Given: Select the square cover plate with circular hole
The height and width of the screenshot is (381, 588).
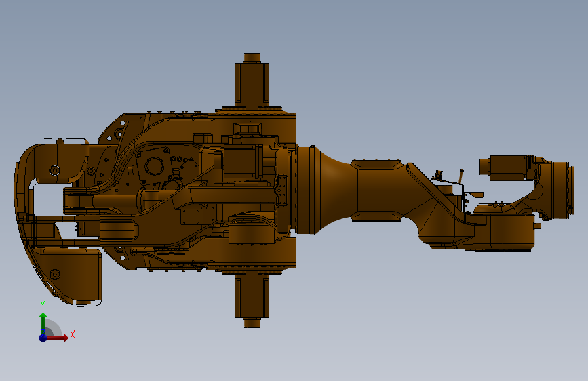Looking at the screenshot, I should (154, 165).
